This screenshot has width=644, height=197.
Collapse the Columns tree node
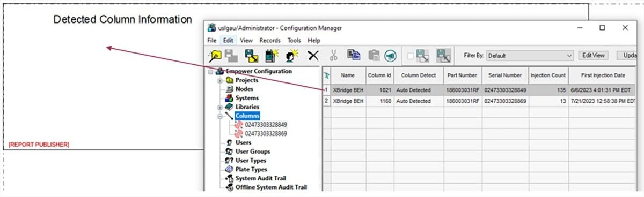pyautogui.click(x=220, y=116)
